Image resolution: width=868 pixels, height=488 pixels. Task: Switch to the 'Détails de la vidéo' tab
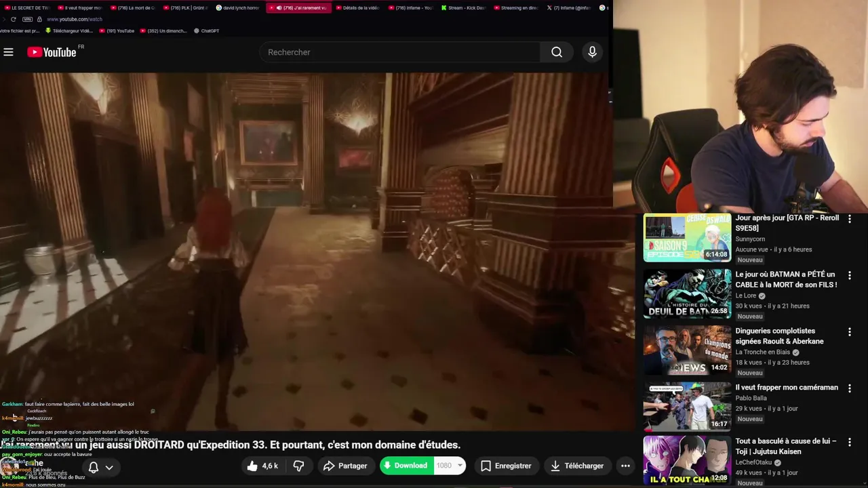(358, 8)
